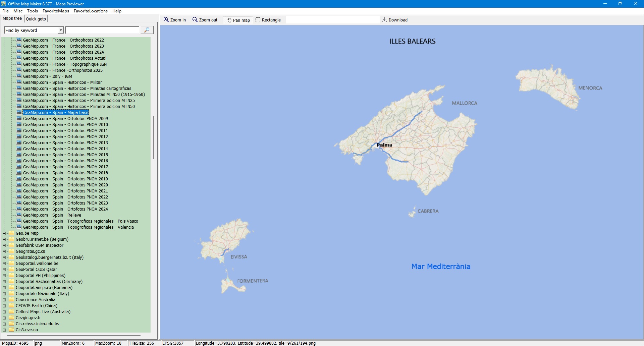Click the magnifier search button
This screenshot has width=644, height=346.
147,30
